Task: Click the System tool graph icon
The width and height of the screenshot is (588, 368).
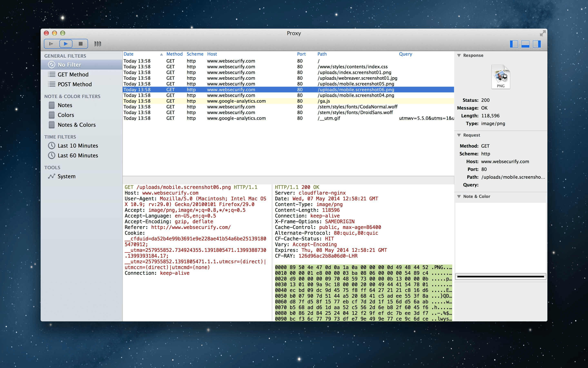Action: (51, 176)
